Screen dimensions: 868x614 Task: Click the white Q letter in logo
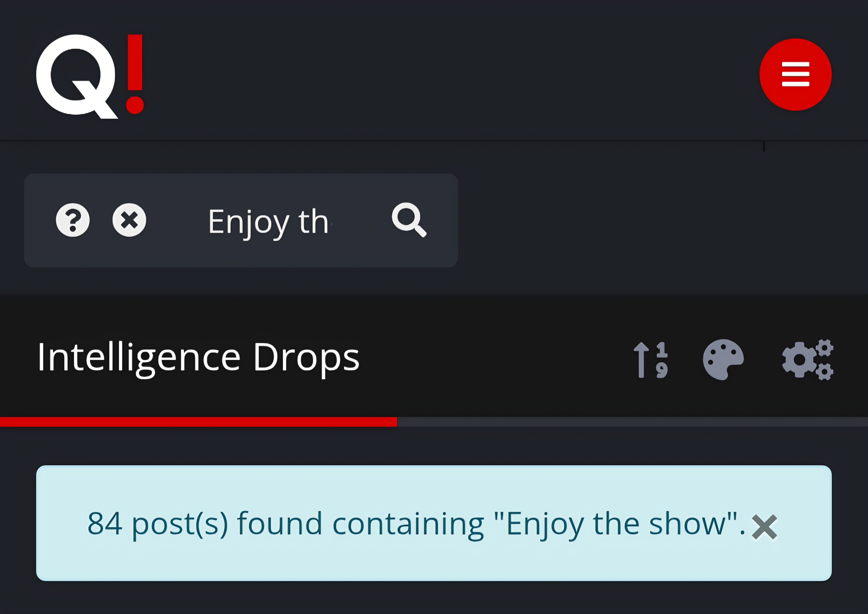[x=77, y=77]
